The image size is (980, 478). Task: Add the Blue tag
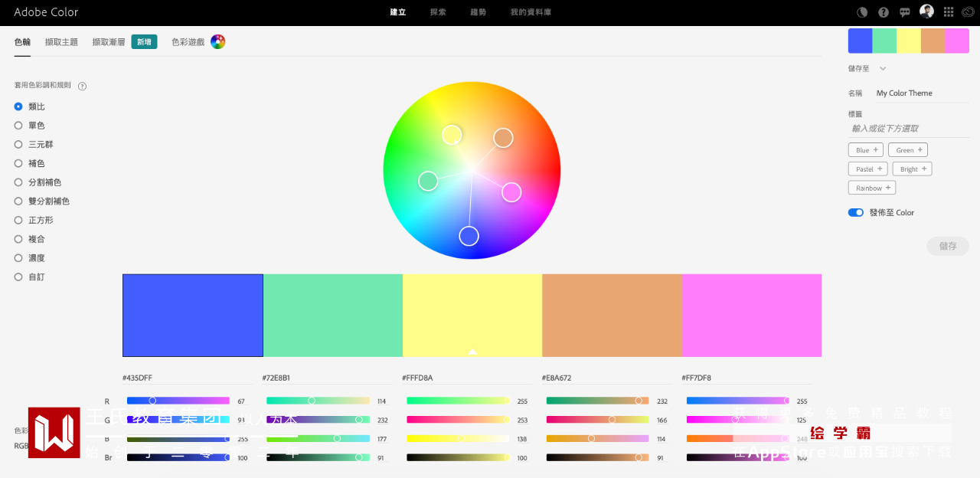click(866, 150)
